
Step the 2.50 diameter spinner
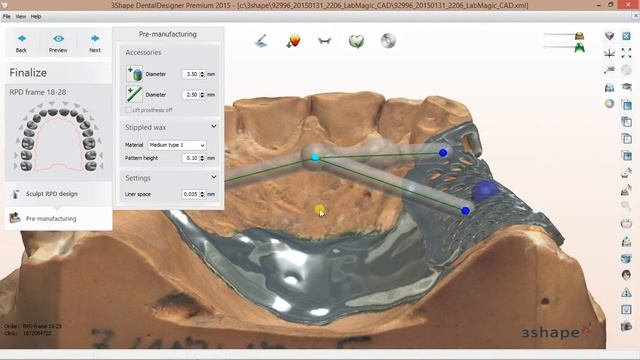click(202, 94)
